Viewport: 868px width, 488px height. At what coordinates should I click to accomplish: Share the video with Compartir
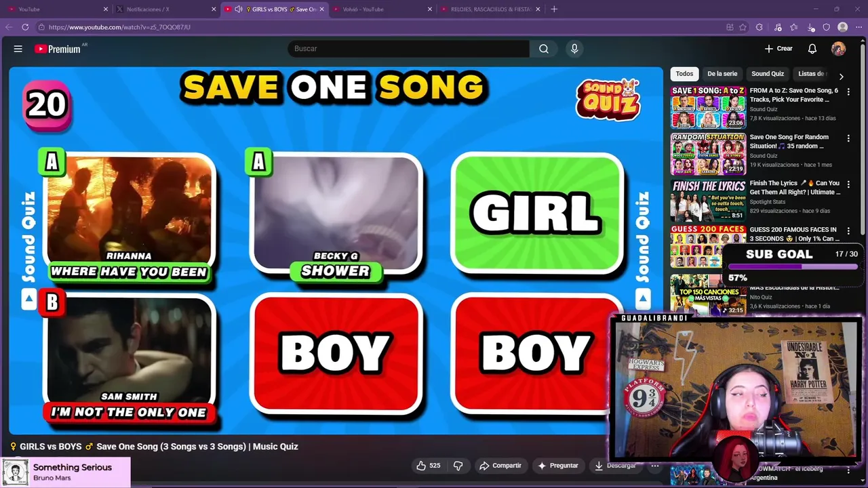pos(500,466)
